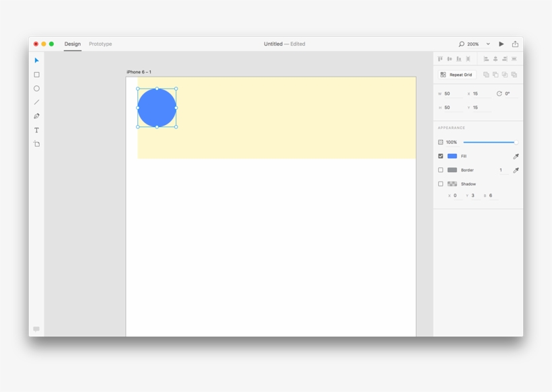The height and width of the screenshot is (392, 552).
Task: Switch to the Prototype tab
Action: click(x=100, y=44)
